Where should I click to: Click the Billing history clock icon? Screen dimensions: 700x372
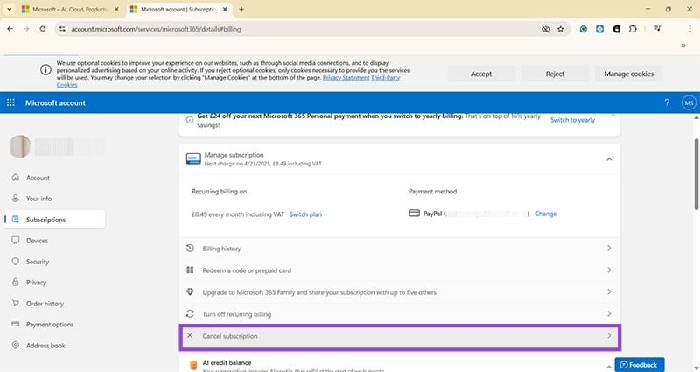coord(190,248)
